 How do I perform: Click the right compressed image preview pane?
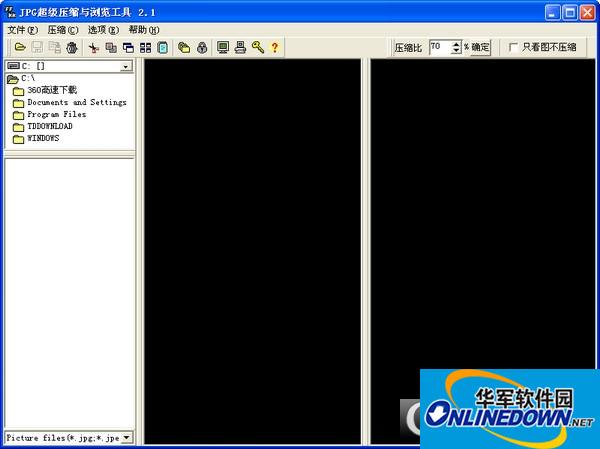(x=483, y=251)
